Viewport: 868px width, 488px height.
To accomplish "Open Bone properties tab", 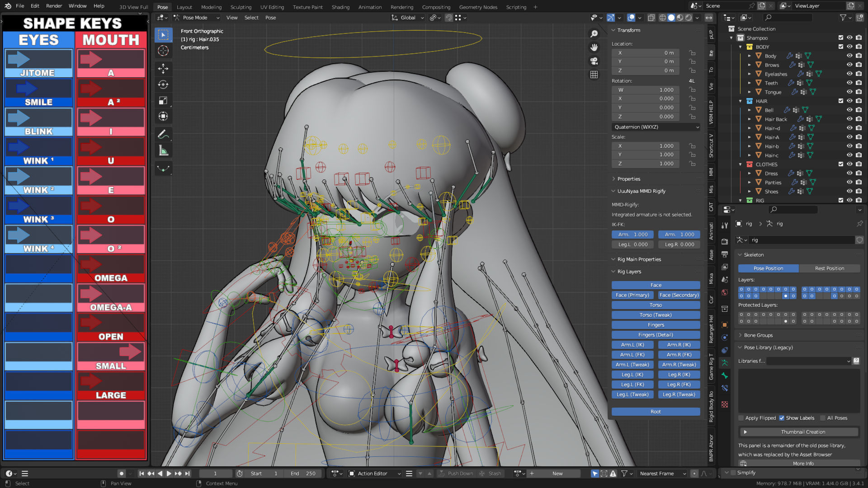I will [725, 375].
